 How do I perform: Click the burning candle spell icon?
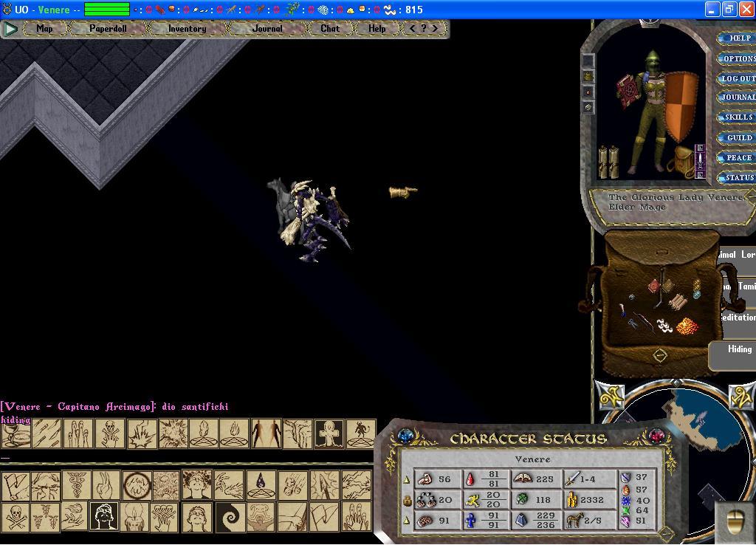[134, 516]
